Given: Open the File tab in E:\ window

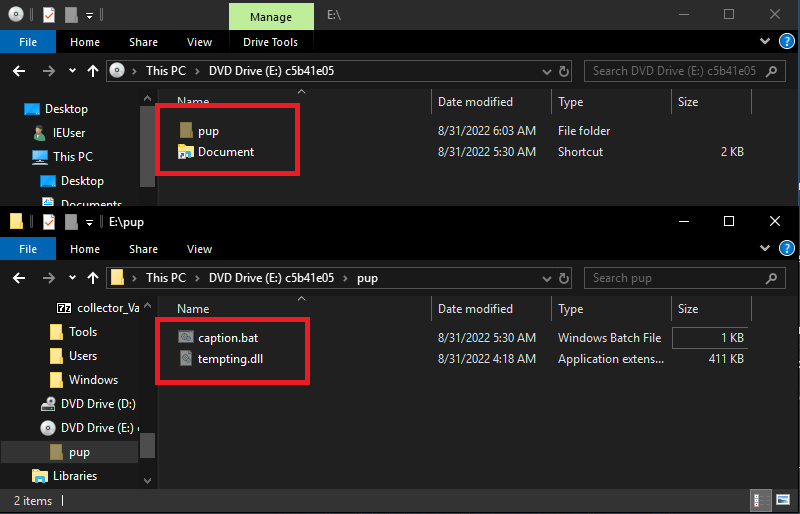Looking at the screenshot, I should point(28,42).
